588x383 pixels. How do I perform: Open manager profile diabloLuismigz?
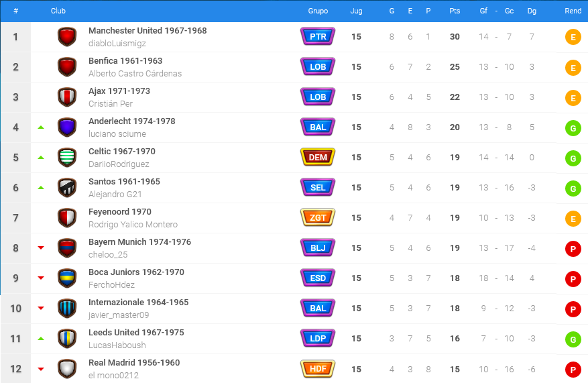(x=117, y=44)
